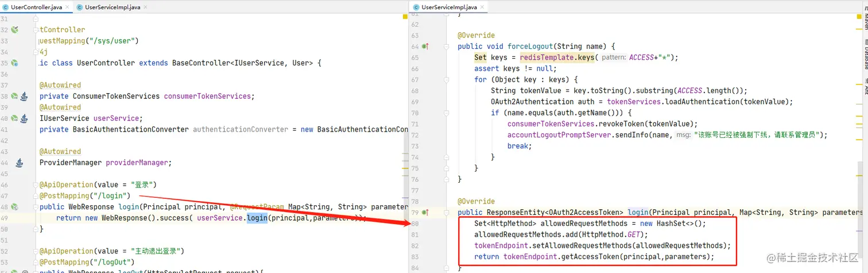
Task: Click fold end marker on line 50
Action: [x=35, y=229]
